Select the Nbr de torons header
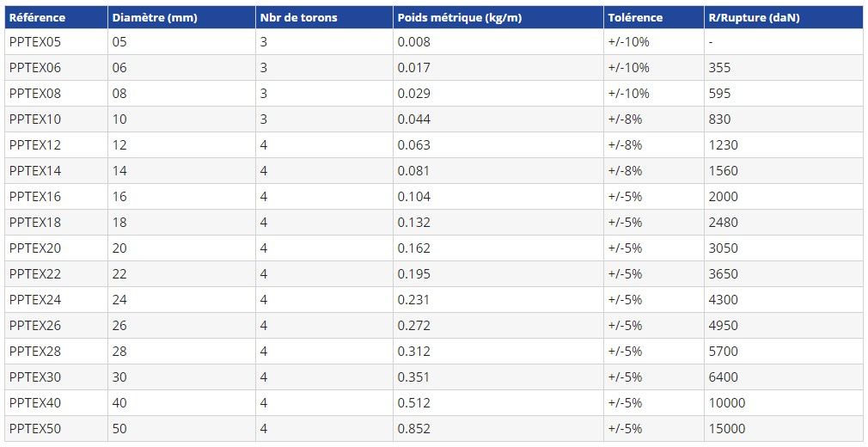 [x=298, y=17]
